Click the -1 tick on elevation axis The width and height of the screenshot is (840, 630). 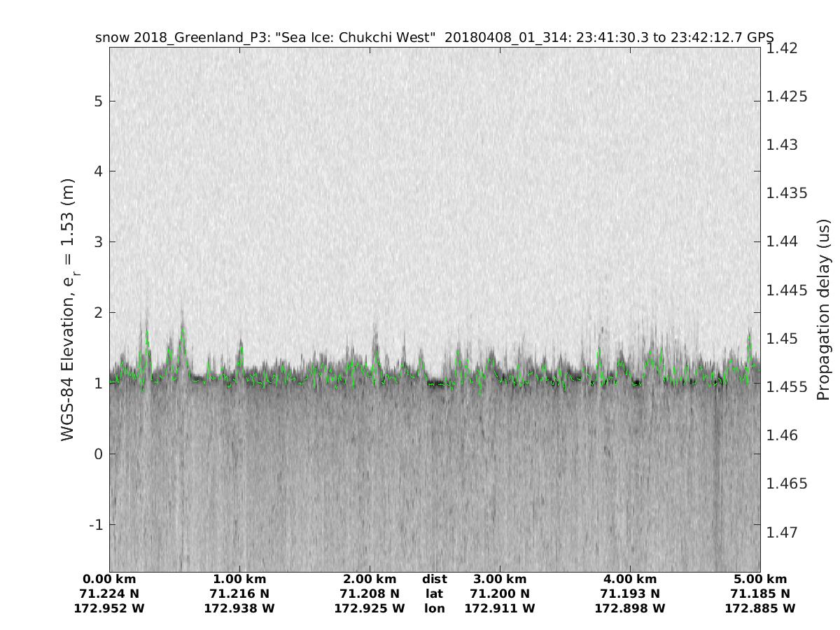pyautogui.click(x=95, y=525)
